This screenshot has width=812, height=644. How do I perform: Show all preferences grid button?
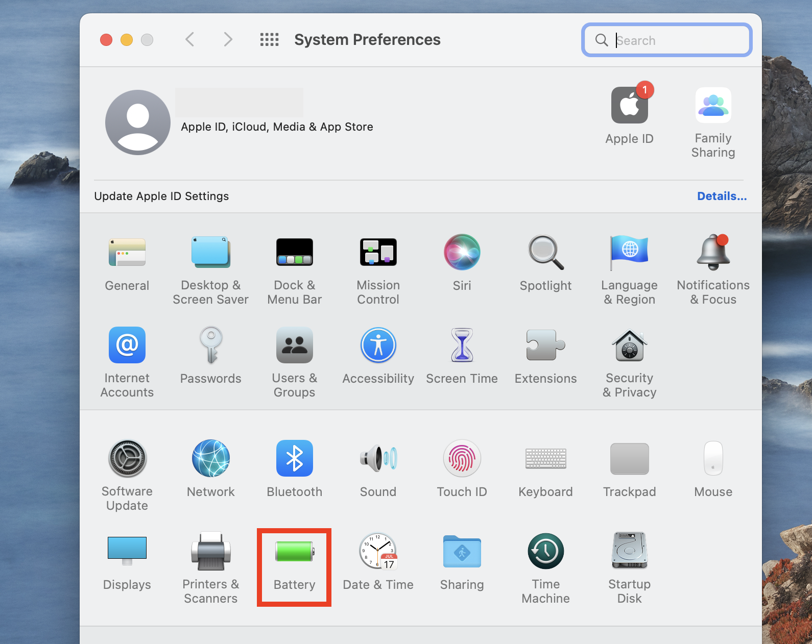269,39
